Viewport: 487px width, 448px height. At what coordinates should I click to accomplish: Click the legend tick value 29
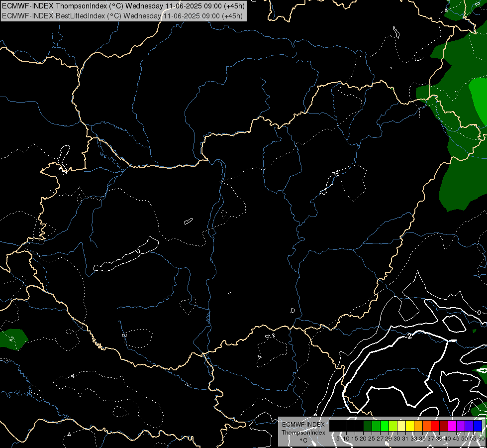pyautogui.click(x=389, y=439)
